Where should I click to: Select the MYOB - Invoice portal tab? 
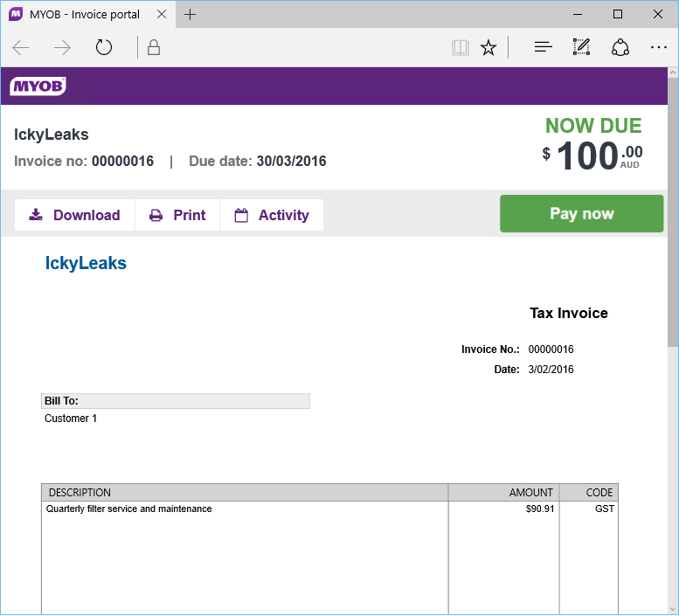pyautogui.click(x=84, y=14)
